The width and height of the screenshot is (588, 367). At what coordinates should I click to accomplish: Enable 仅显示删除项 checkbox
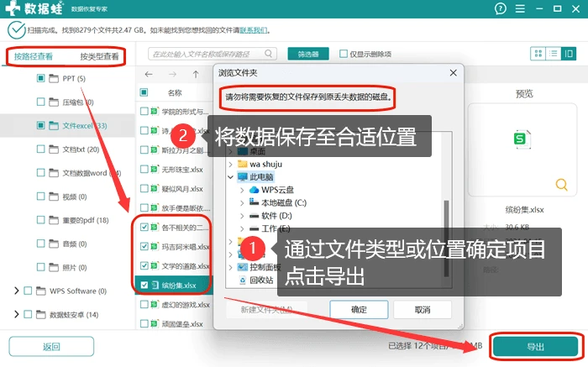[x=343, y=54]
